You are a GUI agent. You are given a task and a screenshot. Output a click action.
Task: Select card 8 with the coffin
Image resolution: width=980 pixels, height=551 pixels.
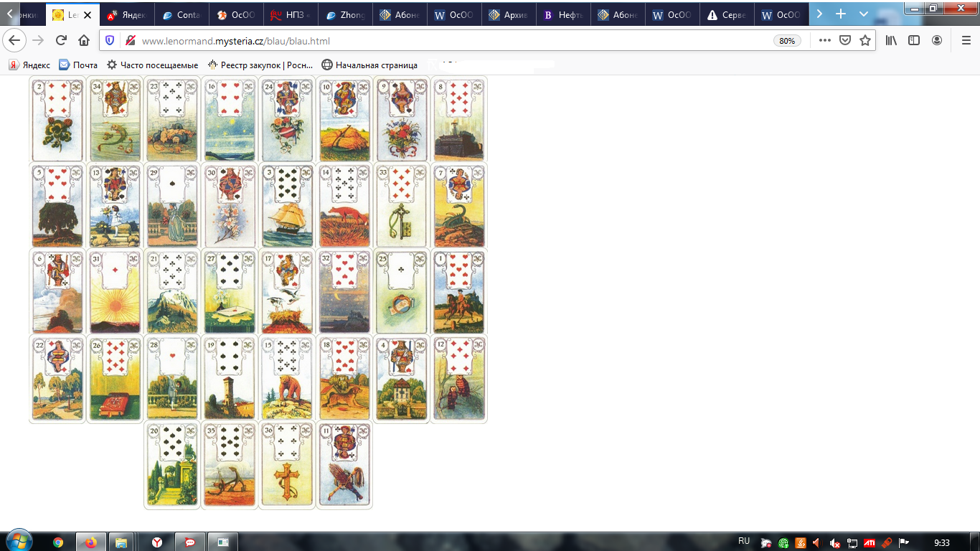pos(459,120)
